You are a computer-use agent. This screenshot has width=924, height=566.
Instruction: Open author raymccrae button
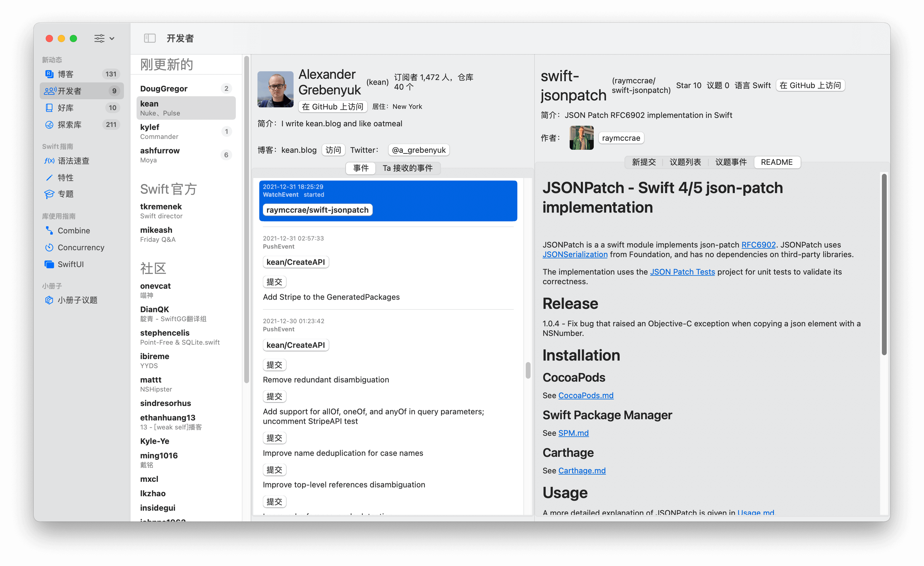click(x=621, y=138)
